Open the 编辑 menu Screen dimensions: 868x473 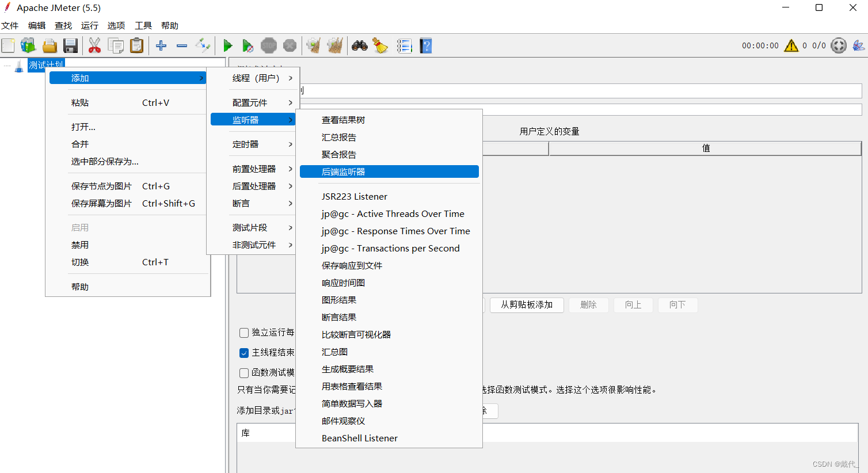click(37, 26)
